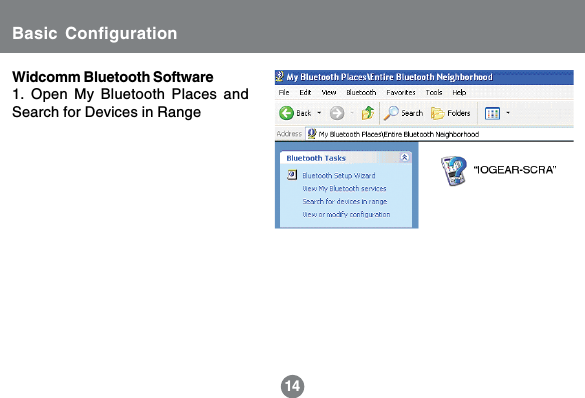Image resolution: width=585 pixels, height=398 pixels.
Task: Expand the Views dropdown arrow
Action: point(508,113)
